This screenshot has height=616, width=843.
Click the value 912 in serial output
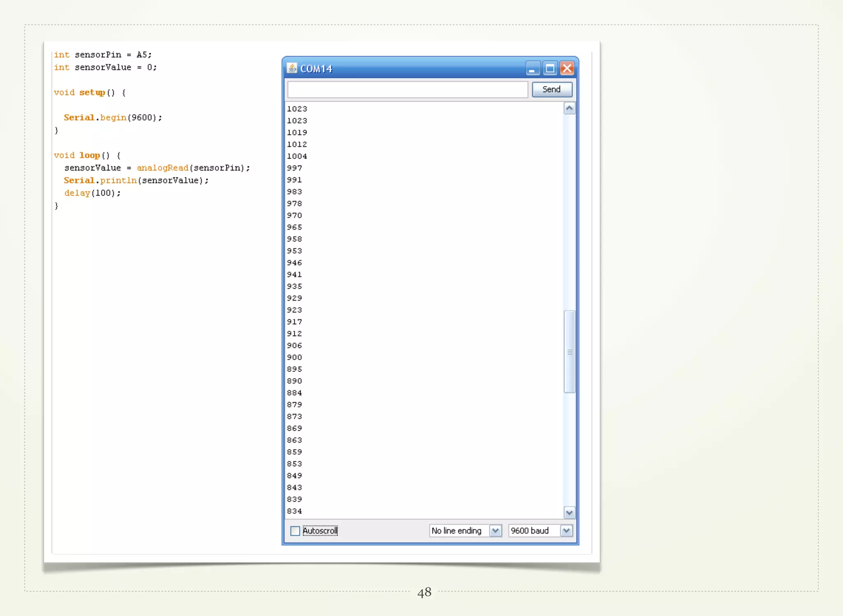click(x=295, y=334)
